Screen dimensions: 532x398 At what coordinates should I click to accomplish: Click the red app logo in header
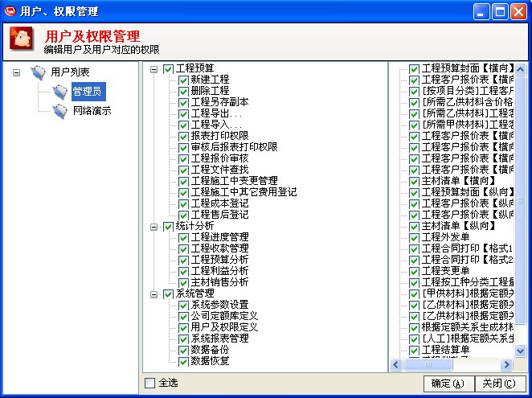(22, 38)
